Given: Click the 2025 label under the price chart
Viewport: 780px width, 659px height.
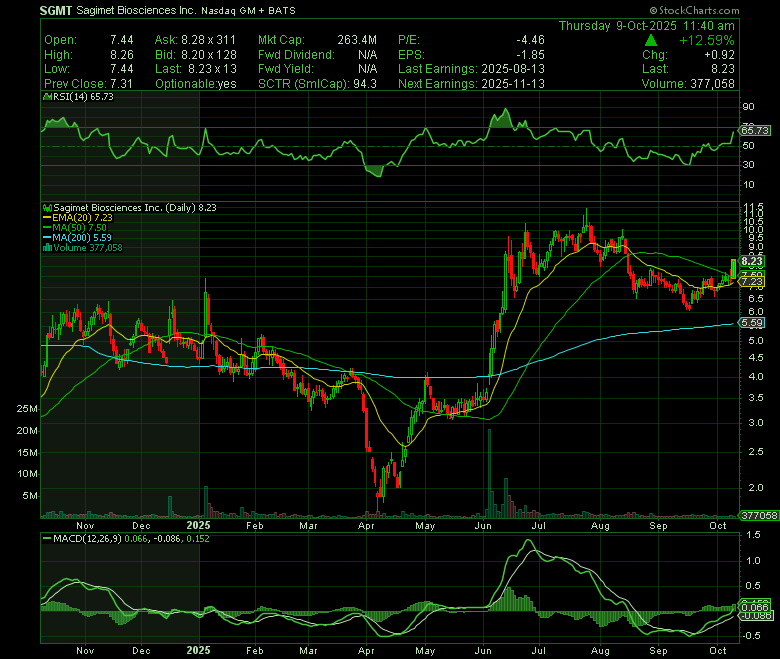Looking at the screenshot, I should pos(198,526).
